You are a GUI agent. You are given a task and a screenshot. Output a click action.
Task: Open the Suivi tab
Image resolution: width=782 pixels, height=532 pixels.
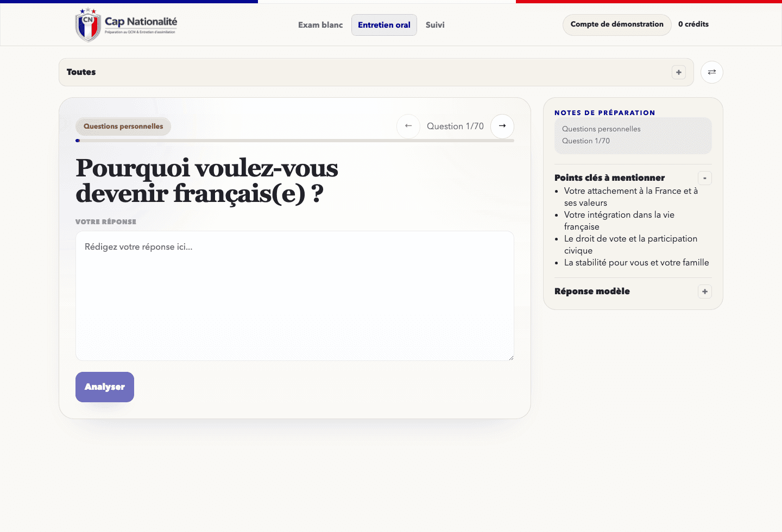pyautogui.click(x=435, y=25)
